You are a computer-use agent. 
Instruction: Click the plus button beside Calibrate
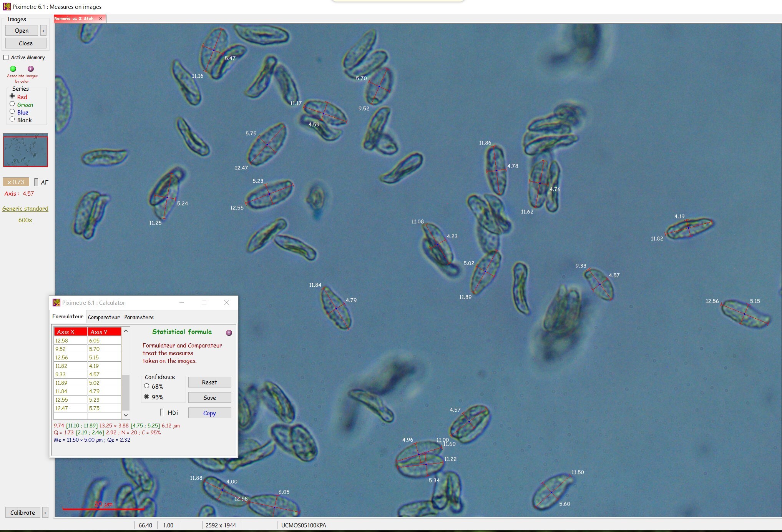coord(45,512)
